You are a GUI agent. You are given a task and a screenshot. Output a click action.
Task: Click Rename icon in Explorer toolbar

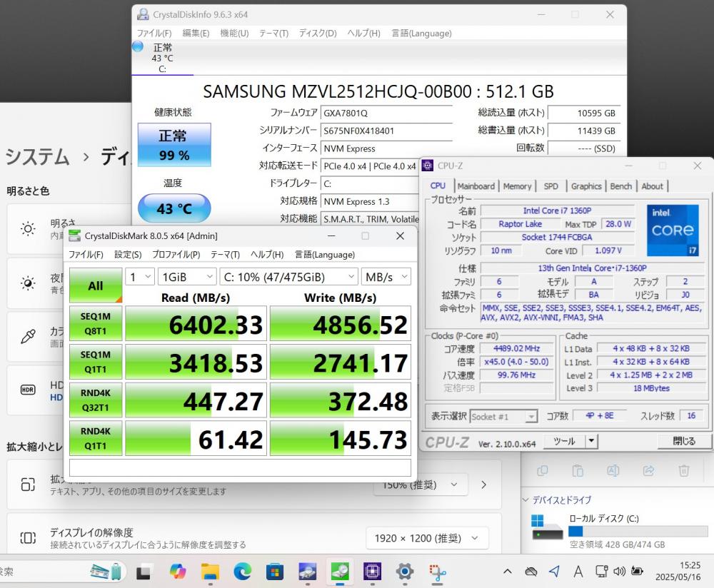pyautogui.click(x=613, y=471)
